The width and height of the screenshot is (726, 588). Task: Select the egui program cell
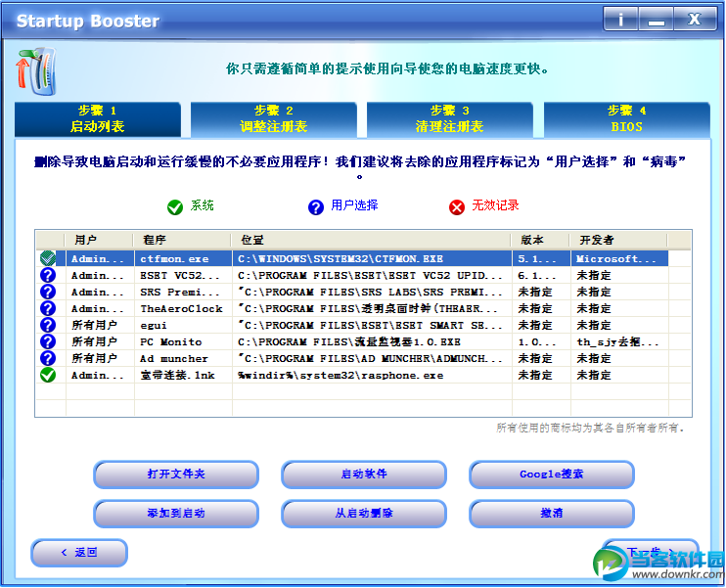click(x=183, y=325)
